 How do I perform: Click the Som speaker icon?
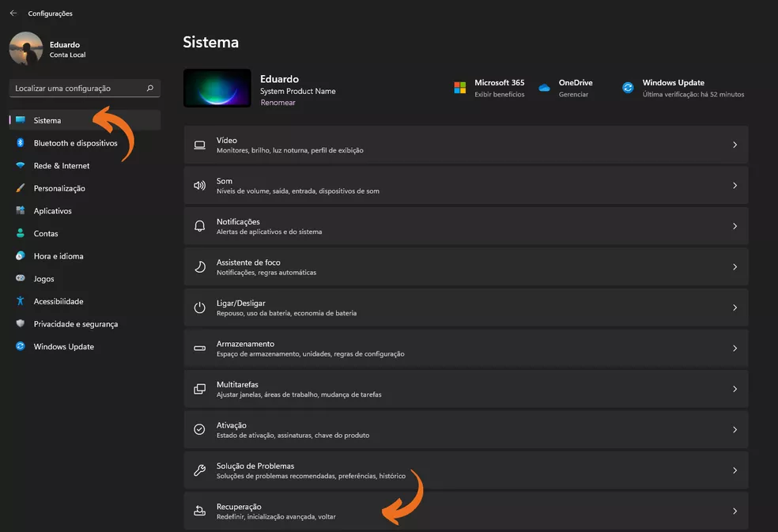[x=199, y=186]
